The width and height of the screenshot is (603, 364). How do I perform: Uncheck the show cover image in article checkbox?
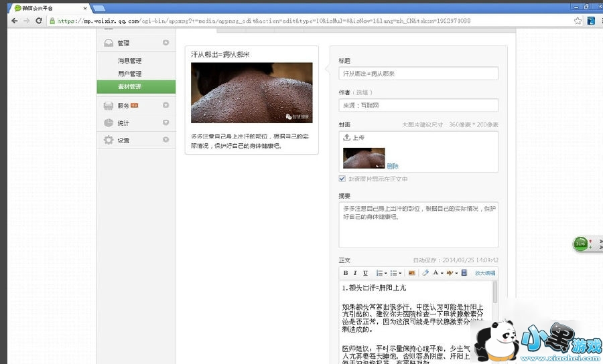click(343, 179)
